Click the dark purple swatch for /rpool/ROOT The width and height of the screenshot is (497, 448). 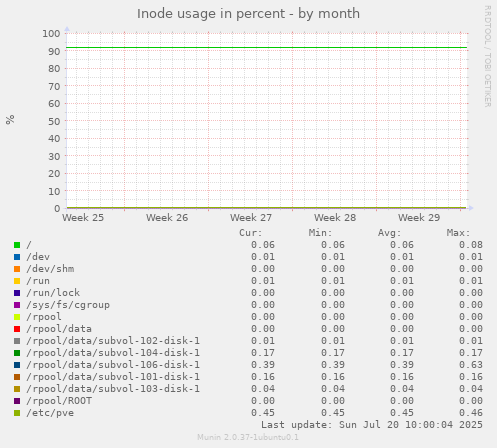[17, 401]
